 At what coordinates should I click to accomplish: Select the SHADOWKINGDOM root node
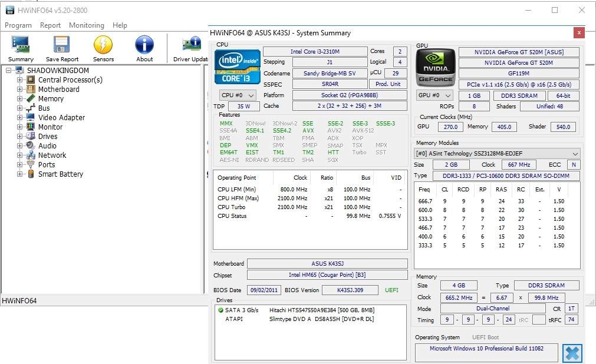[58, 71]
